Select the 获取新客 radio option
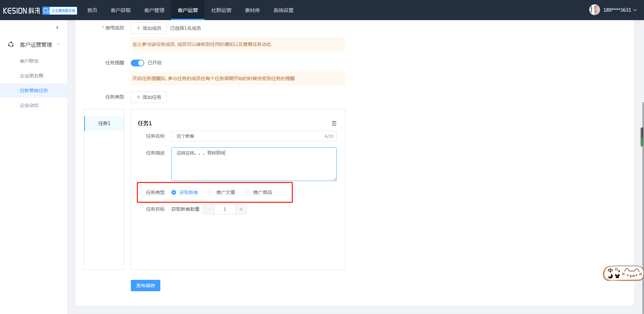644x314 pixels. click(185, 192)
